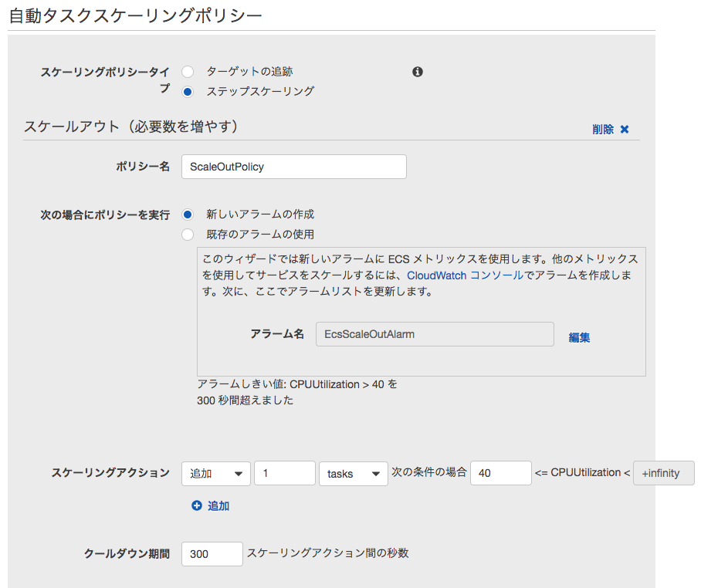Image resolution: width=701 pixels, height=588 pixels.
Task: Click the アラーム名 field EcsScaleOutAlarm
Action: point(435,334)
